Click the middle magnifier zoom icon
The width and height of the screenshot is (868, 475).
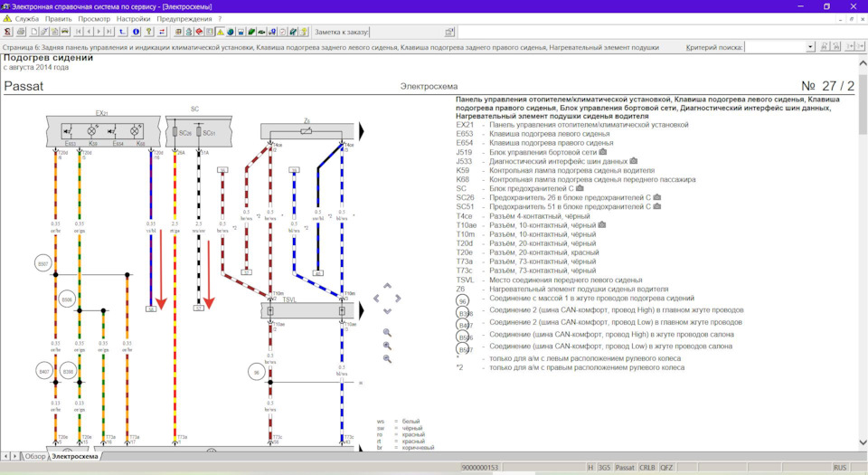(x=388, y=346)
